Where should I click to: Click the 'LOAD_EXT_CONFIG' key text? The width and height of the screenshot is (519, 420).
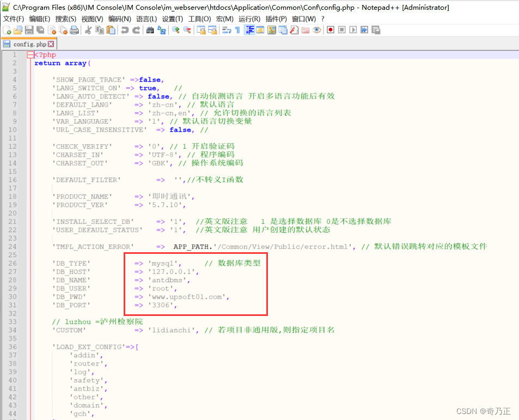pyautogui.click(x=89, y=347)
